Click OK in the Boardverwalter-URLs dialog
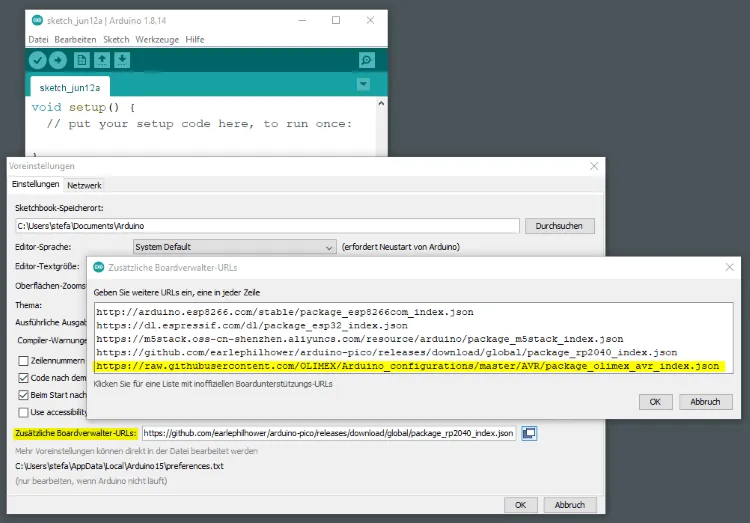The image size is (750, 523). (655, 402)
